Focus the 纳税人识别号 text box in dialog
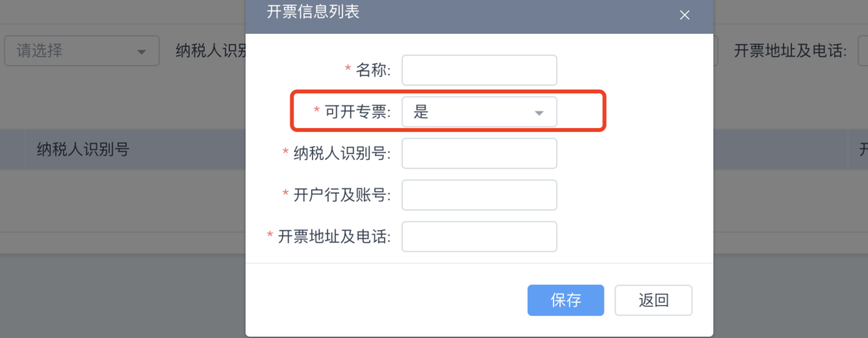The height and width of the screenshot is (338, 868). (480, 153)
